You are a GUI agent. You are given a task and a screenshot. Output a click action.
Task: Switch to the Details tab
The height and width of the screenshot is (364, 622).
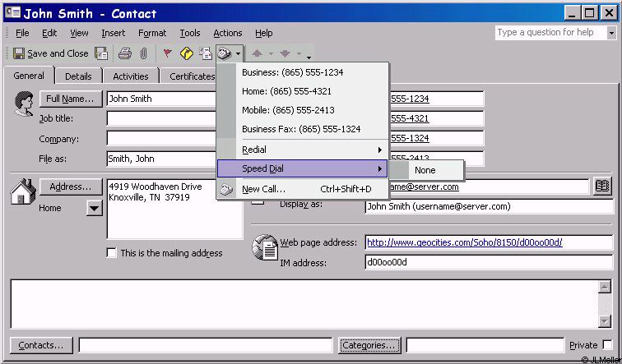(x=78, y=76)
